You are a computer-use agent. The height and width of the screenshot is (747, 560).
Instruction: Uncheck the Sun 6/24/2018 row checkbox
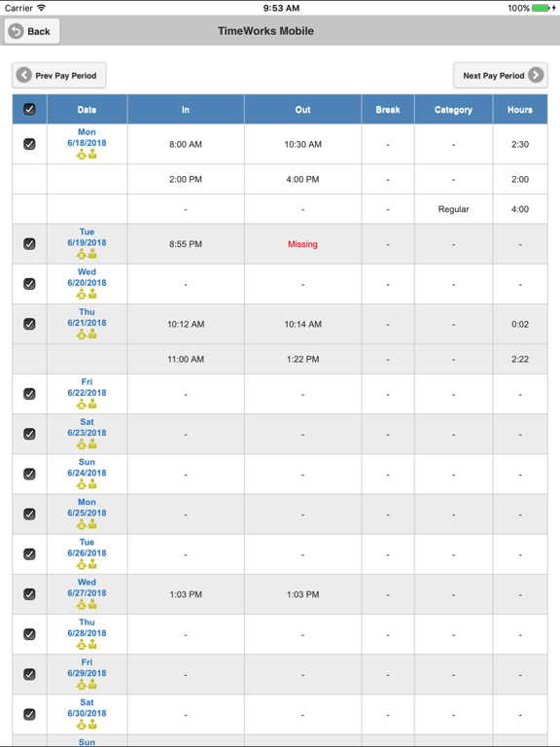pos(29,474)
